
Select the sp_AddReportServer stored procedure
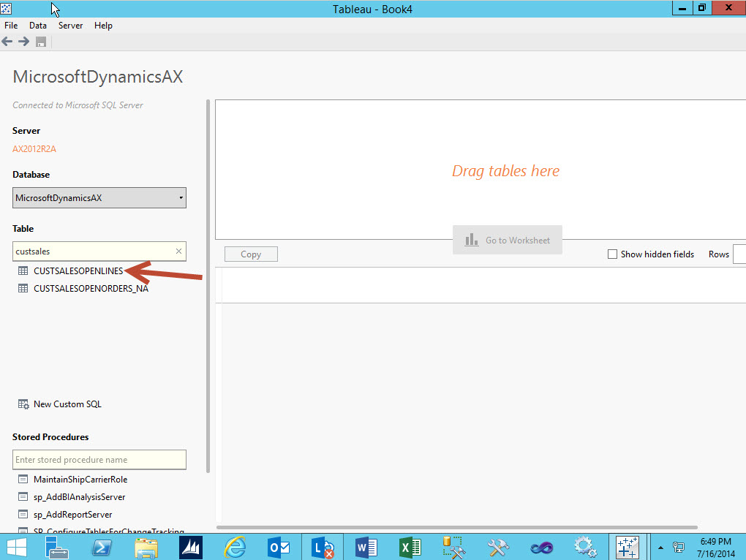(x=73, y=515)
